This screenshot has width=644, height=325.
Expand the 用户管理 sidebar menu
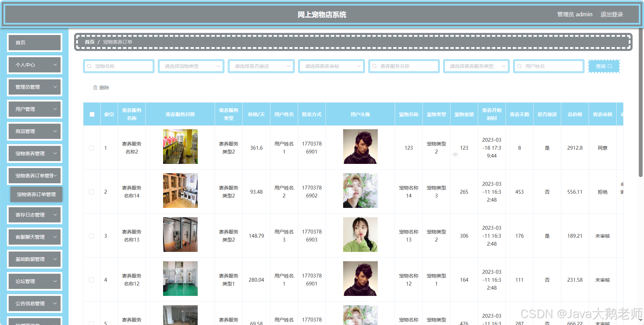tap(35, 109)
